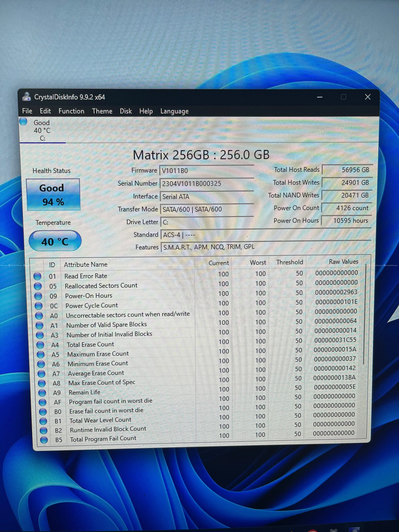The height and width of the screenshot is (532, 399).
Task: Click the status orb for Reallocated Sectors Count
Action: (38, 286)
